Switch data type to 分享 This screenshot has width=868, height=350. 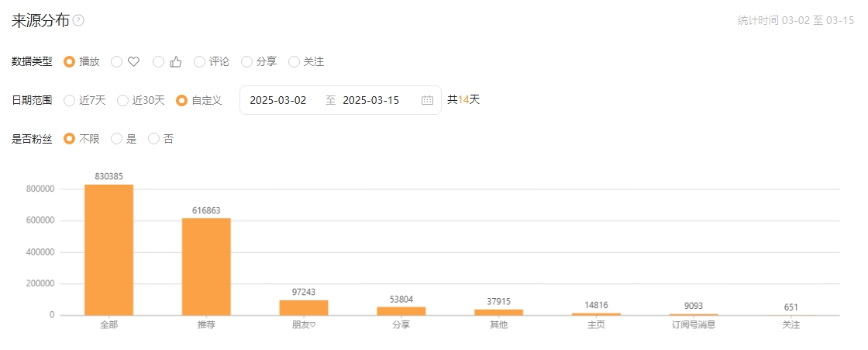coord(247,61)
